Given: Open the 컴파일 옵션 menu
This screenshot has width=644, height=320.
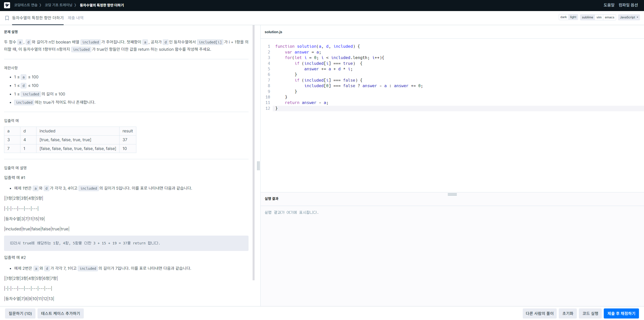Looking at the screenshot, I should tap(628, 5).
